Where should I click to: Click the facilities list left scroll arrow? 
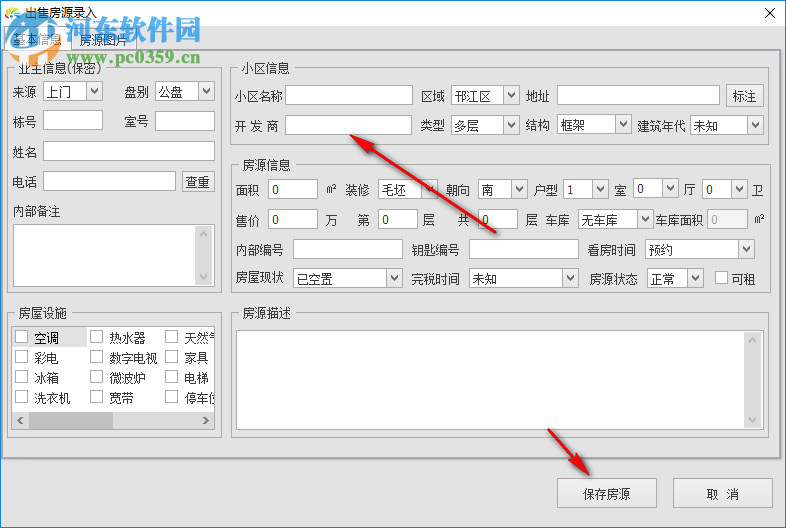(x=20, y=421)
